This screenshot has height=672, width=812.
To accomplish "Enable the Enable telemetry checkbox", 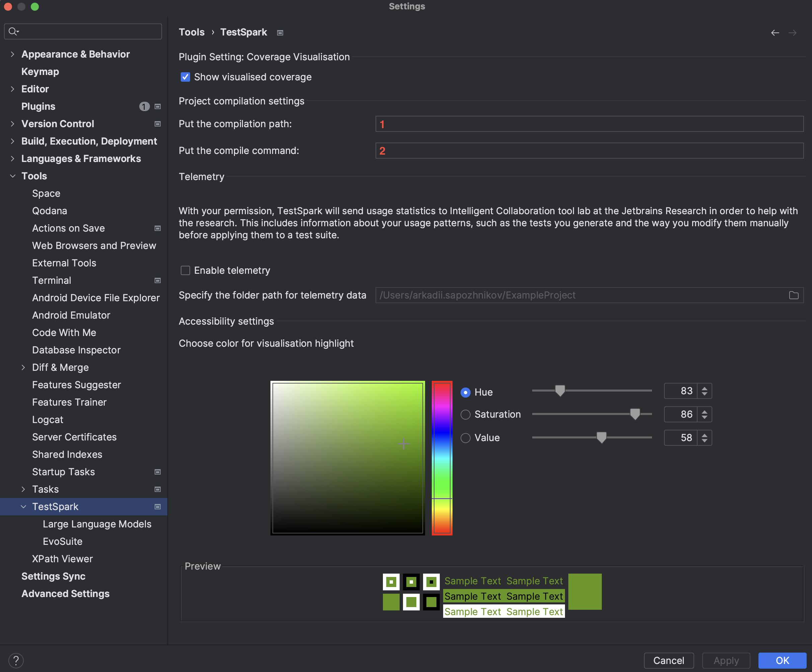I will [185, 270].
